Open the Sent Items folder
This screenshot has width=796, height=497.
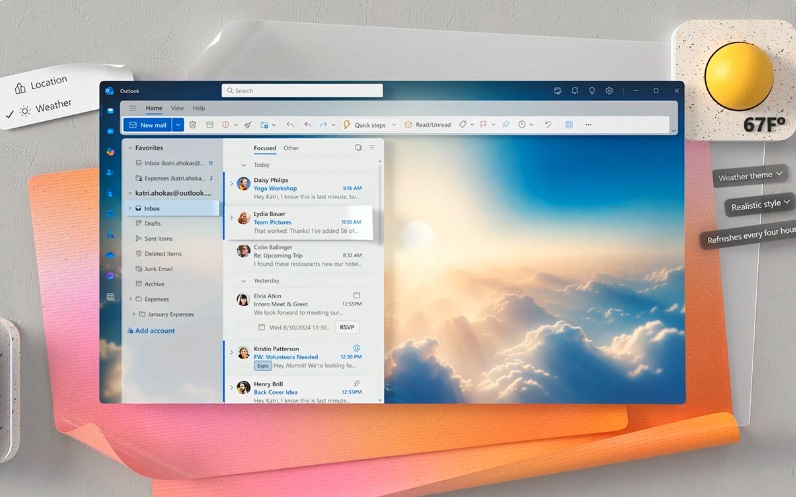(158, 239)
